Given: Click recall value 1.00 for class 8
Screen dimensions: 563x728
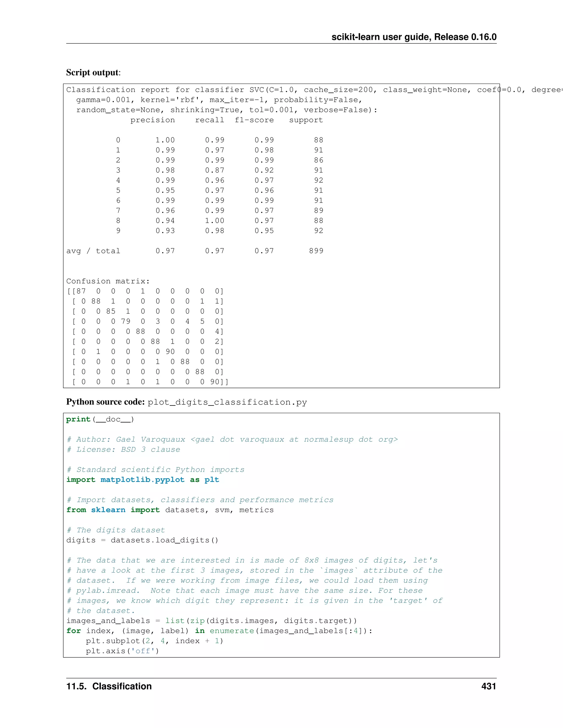Looking at the screenshot, I should [214, 221].
